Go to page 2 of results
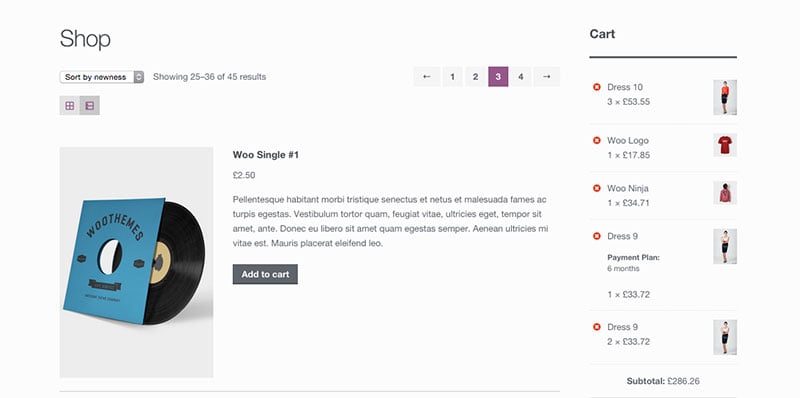The height and width of the screenshot is (398, 800). 475,77
